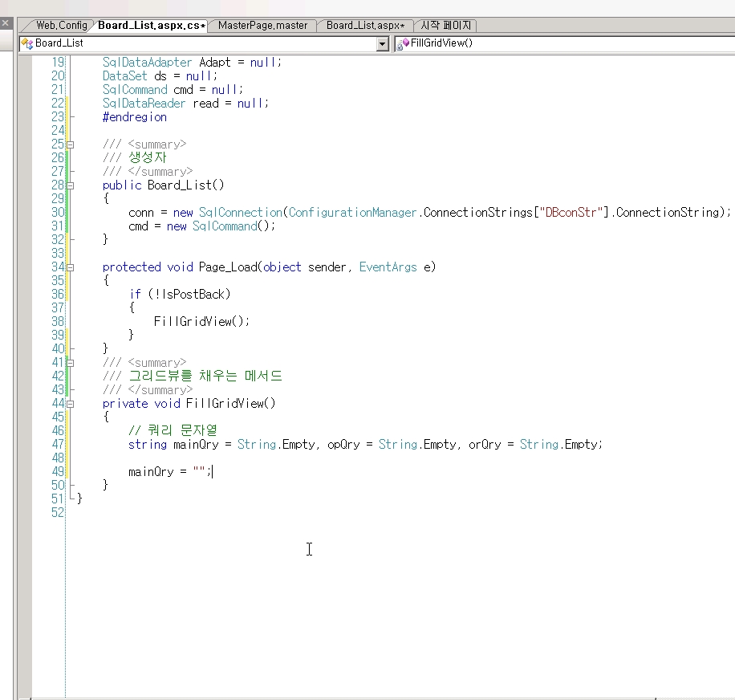Open the 시작 페이지 tab

coord(445,26)
